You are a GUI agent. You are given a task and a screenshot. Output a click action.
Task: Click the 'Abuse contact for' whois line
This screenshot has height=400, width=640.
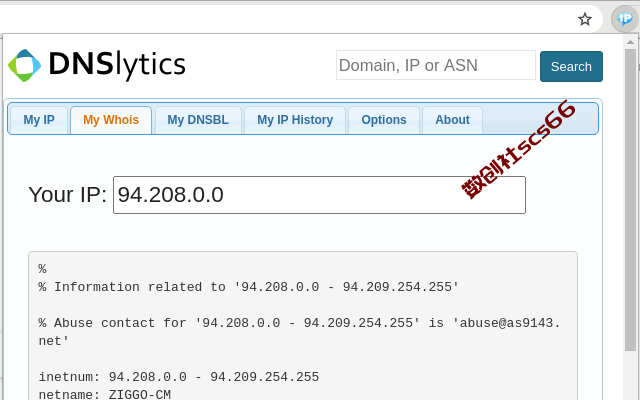pos(300,332)
